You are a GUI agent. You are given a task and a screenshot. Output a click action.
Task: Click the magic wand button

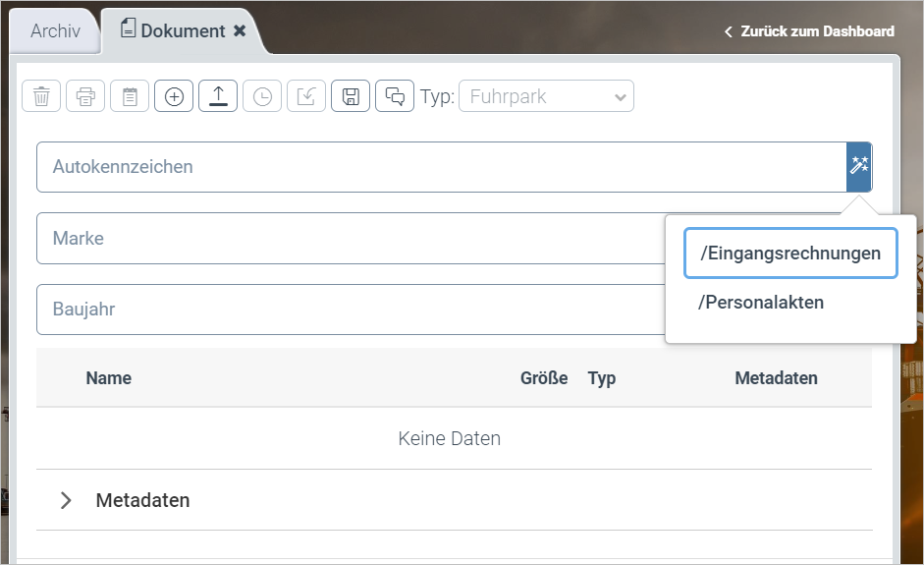(x=859, y=166)
